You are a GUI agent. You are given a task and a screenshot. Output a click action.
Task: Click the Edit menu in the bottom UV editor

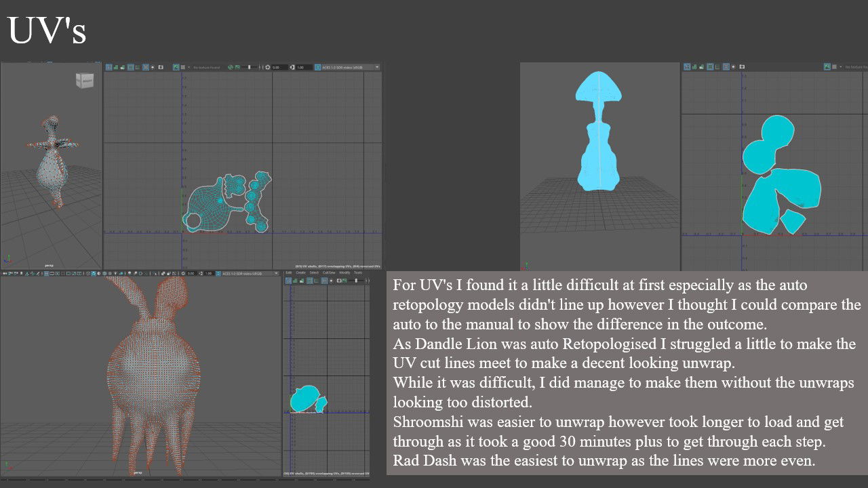[x=288, y=273]
